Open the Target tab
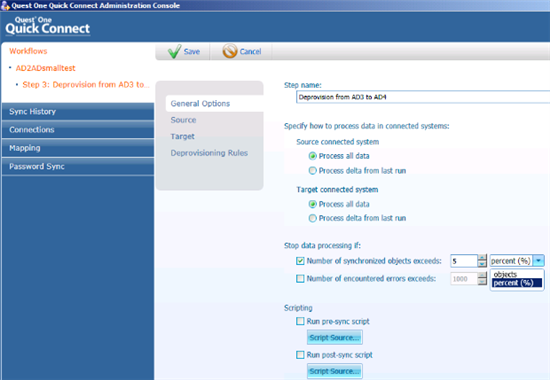Screen dimensions: 550x380 point(182,136)
